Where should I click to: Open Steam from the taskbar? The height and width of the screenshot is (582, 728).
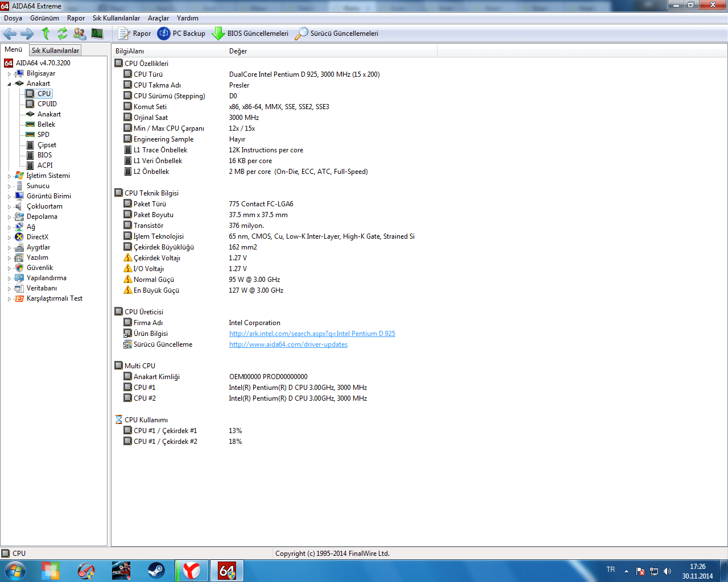tap(156, 571)
